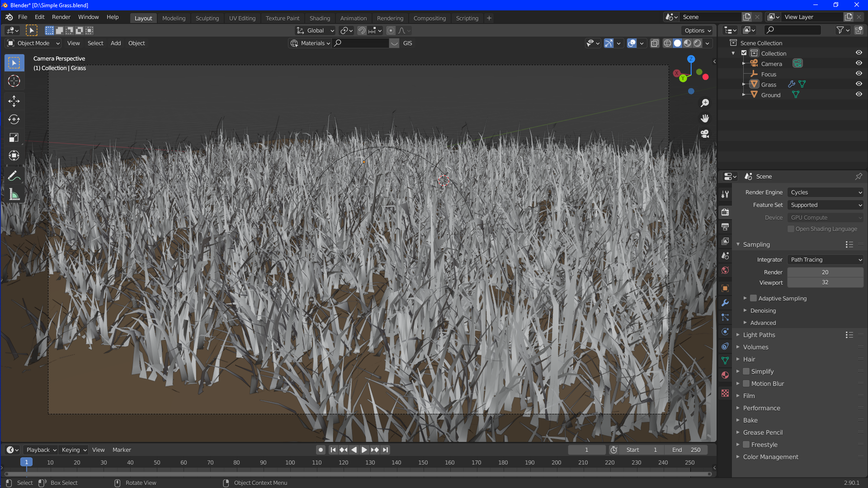The width and height of the screenshot is (868, 488).
Task: Expand the Grass object in the outliner
Action: pos(744,84)
